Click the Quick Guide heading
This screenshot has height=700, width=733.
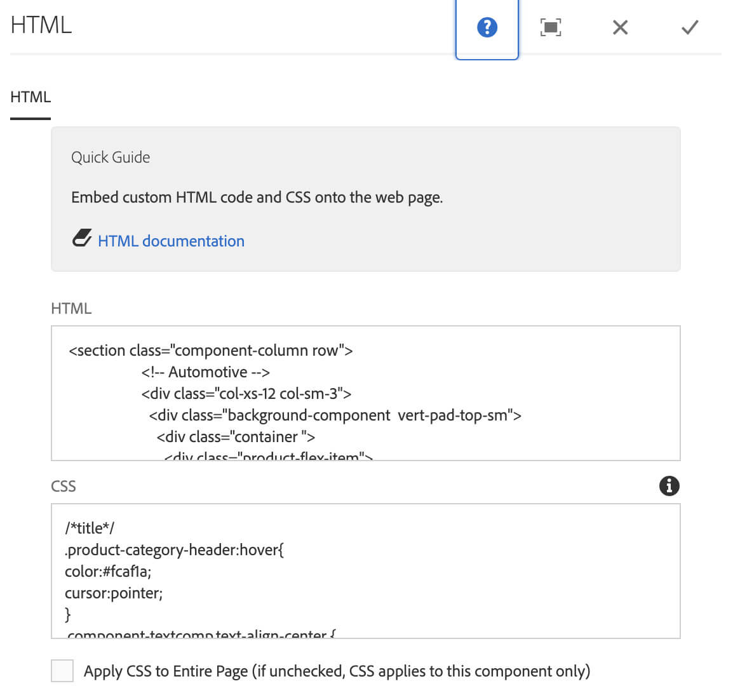point(111,158)
